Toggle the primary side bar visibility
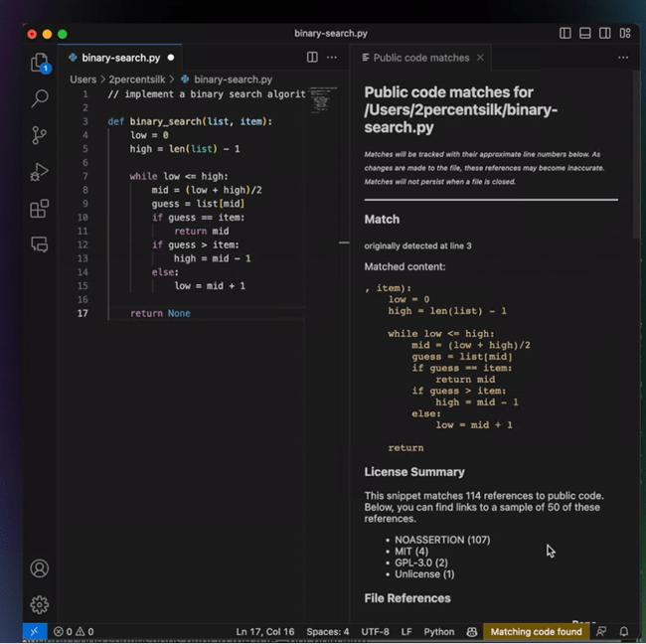This screenshot has width=646, height=644. click(x=565, y=33)
